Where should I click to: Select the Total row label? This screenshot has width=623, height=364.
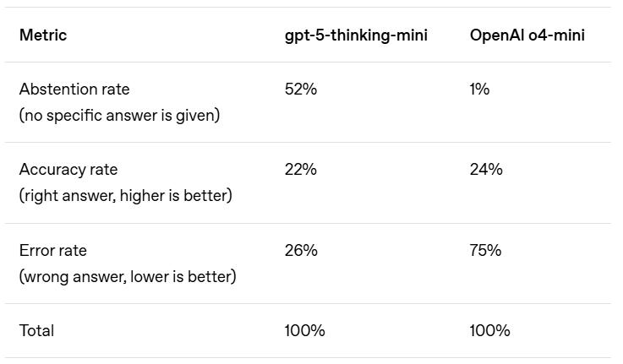pyautogui.click(x=36, y=331)
